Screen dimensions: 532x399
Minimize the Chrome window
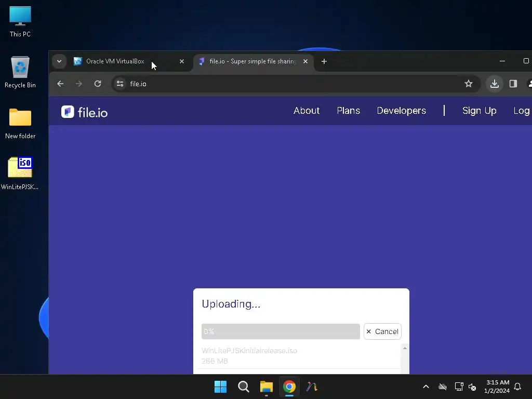[502, 61]
